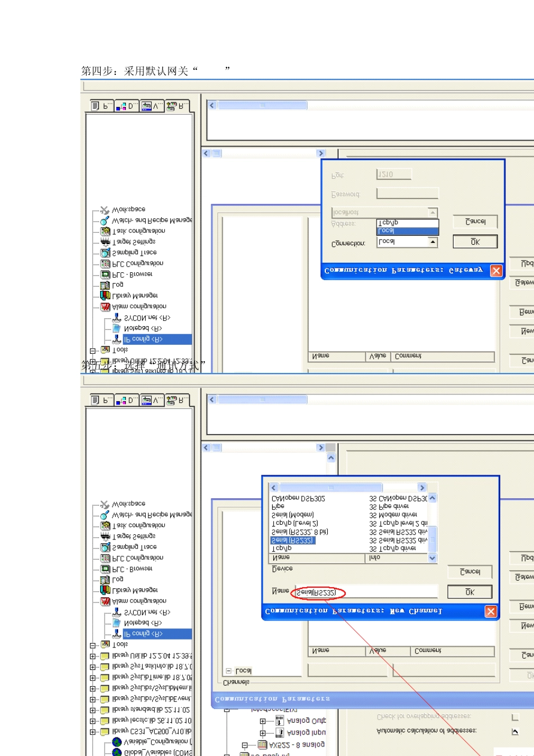Screen dimensions: 534x756
Task: Collapse Tools node in Gateway screenshot
Action: pos(93,350)
